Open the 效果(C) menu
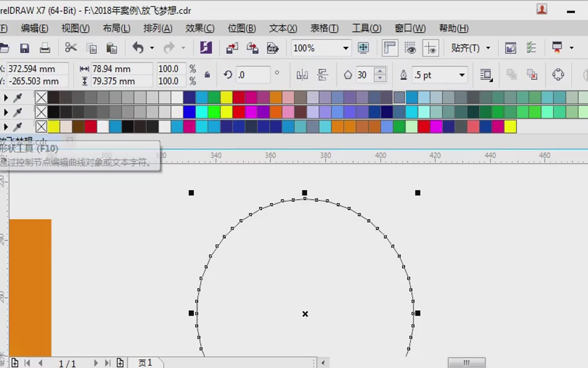This screenshot has width=588, height=368. 200,28
